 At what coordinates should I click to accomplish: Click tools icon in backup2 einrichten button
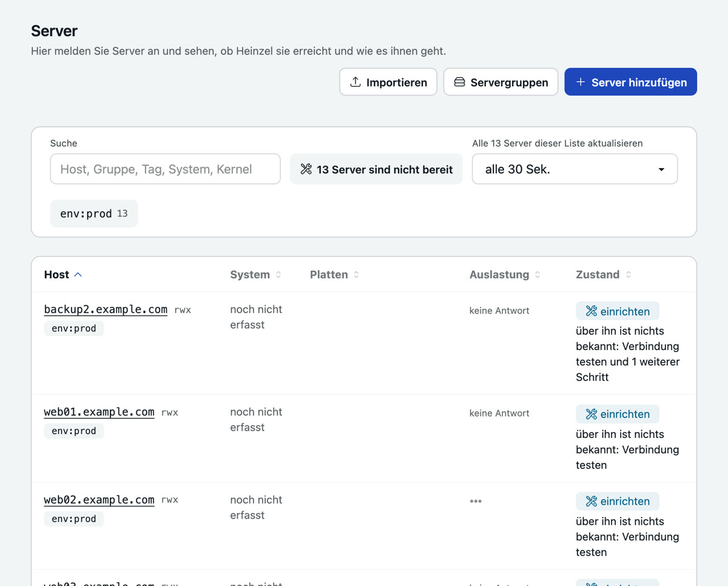591,311
